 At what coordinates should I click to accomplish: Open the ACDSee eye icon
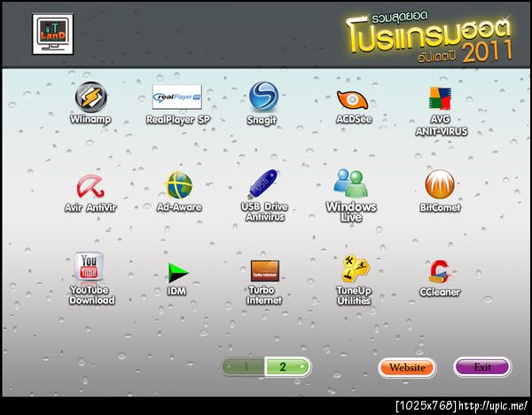[x=353, y=100]
